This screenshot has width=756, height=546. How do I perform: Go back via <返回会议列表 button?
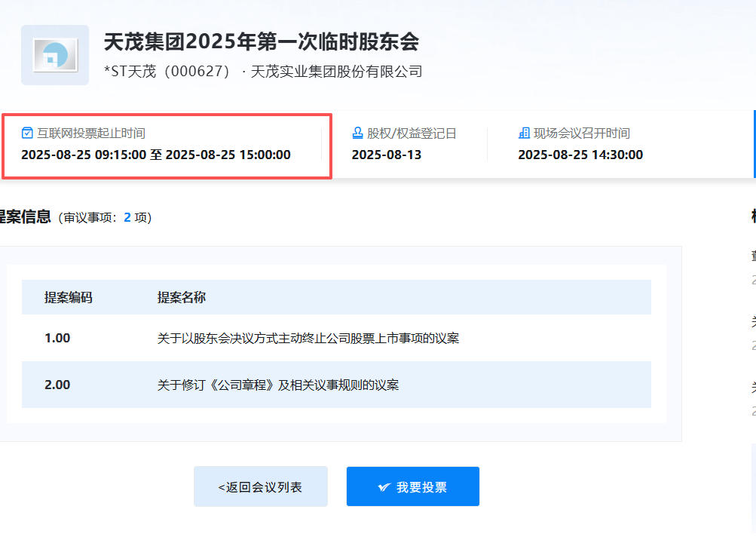pos(260,486)
